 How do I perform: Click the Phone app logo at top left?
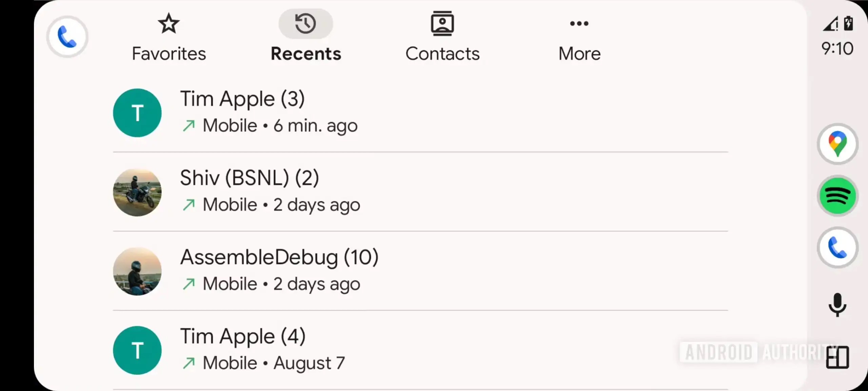[x=67, y=37]
